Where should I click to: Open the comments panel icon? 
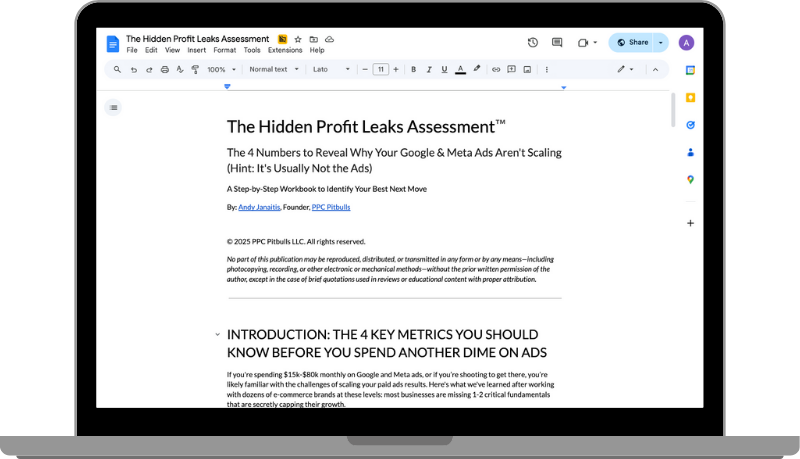pos(557,42)
